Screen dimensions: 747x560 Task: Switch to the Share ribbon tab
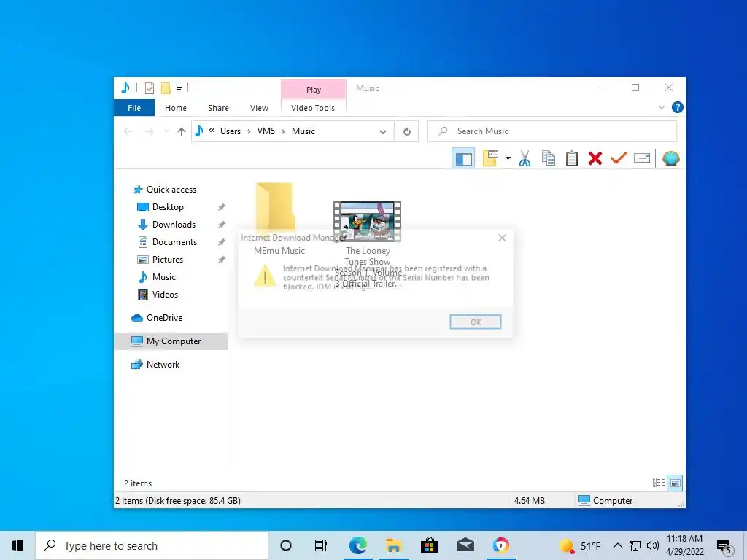(x=218, y=108)
